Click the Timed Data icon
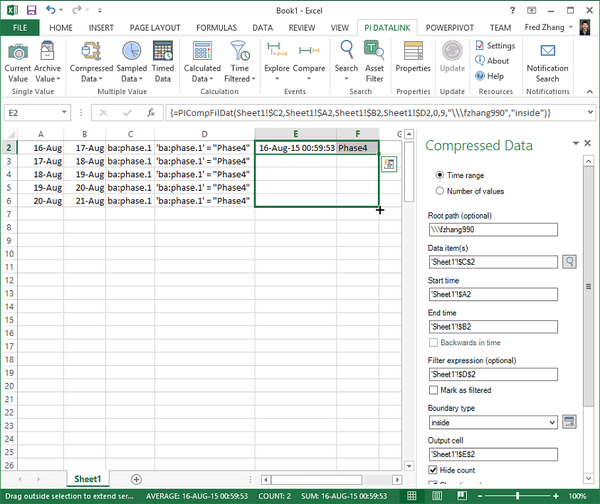This screenshot has height=504, width=600. pyautogui.click(x=163, y=60)
